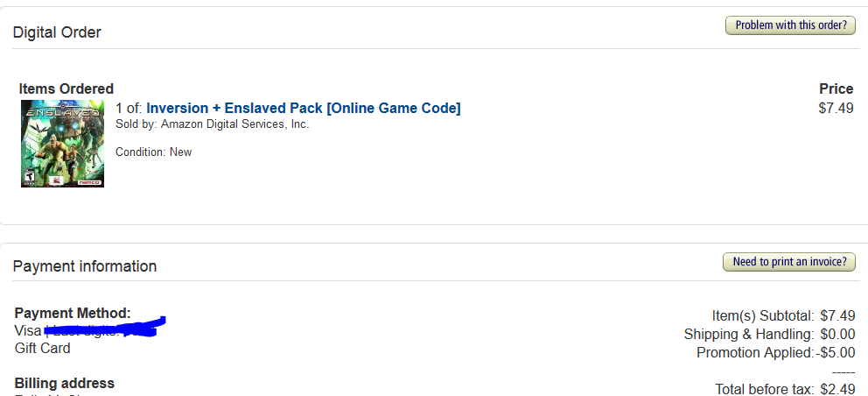Click the ESRB Teen rating icon on cover
The width and height of the screenshot is (868, 396).
[x=28, y=178]
